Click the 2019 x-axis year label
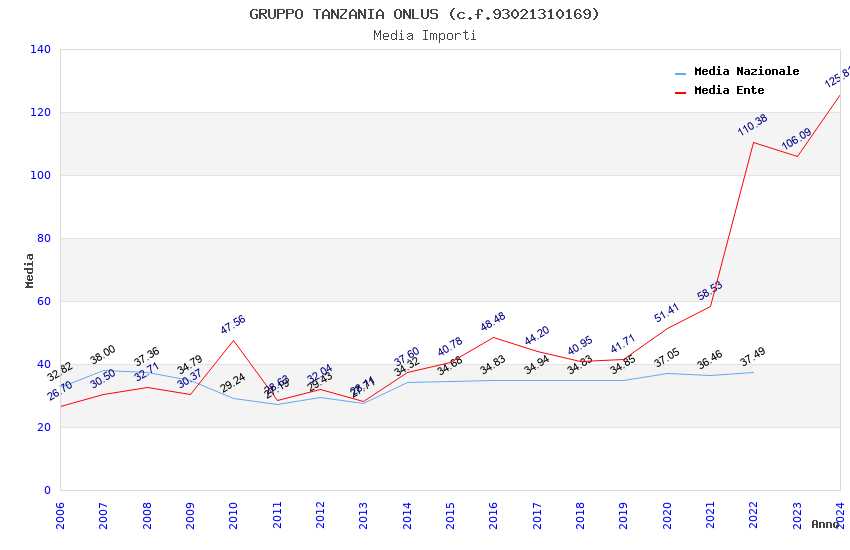The image size is (850, 550). [x=623, y=515]
